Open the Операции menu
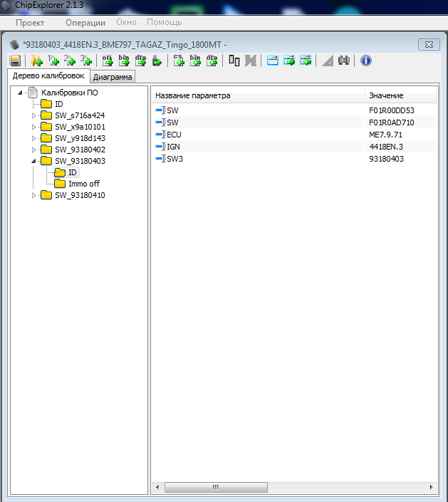 coord(85,23)
